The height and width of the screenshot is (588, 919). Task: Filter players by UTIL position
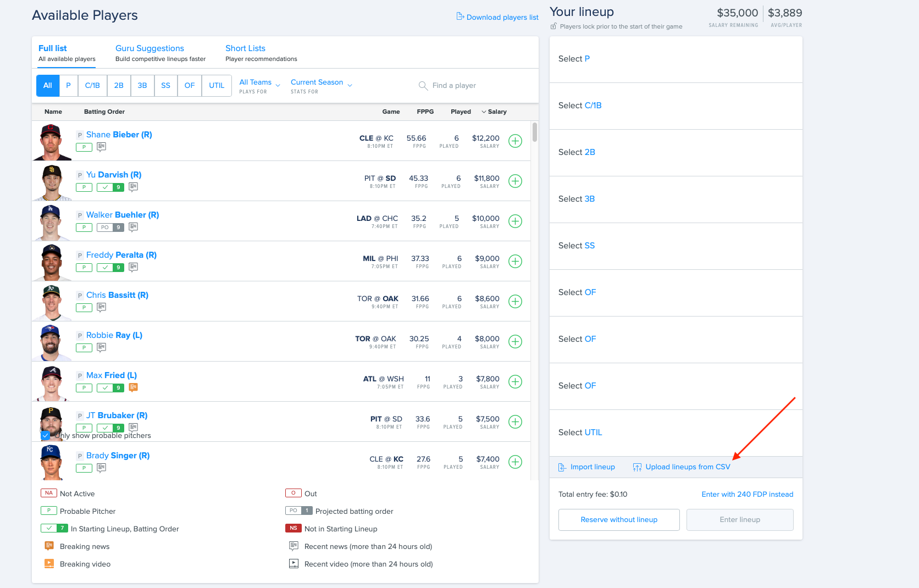[x=217, y=86]
